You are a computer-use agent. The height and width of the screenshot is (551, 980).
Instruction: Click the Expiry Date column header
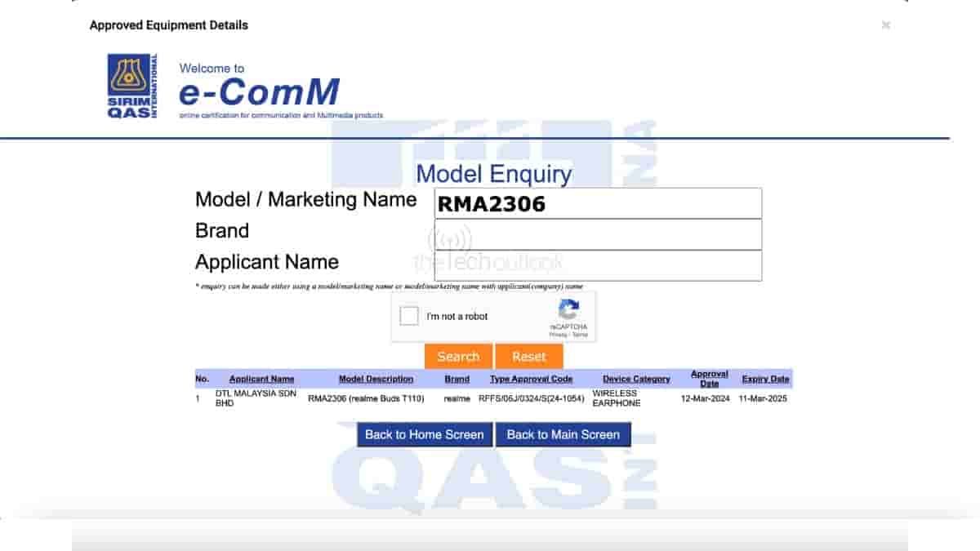point(765,379)
